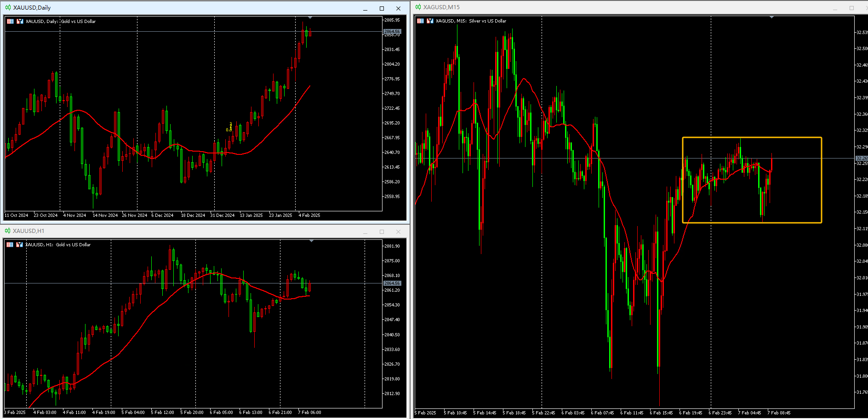Click the market depth icon on XAUUSD H1 chart

(x=19, y=244)
